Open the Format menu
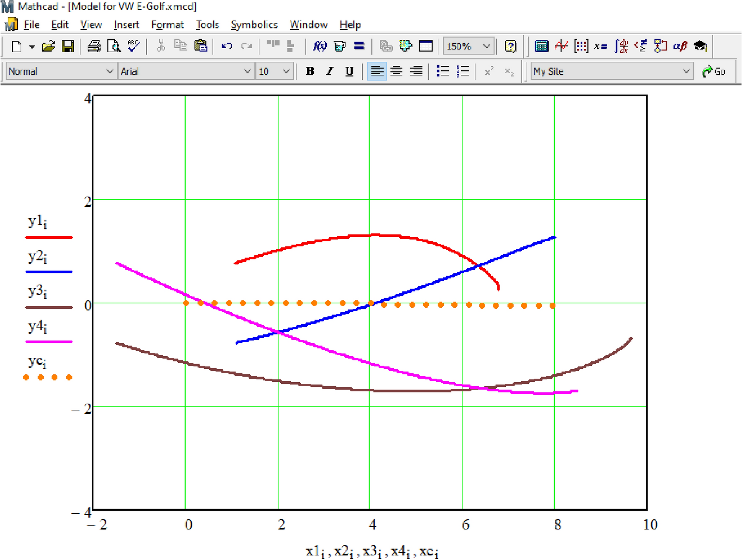Screen dimensions: 742x560 167,24
